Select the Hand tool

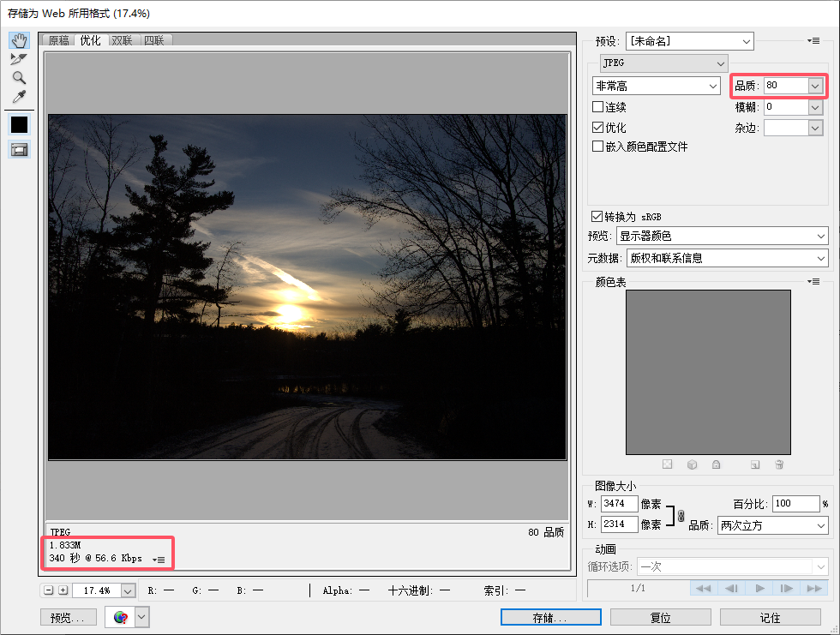tap(19, 41)
